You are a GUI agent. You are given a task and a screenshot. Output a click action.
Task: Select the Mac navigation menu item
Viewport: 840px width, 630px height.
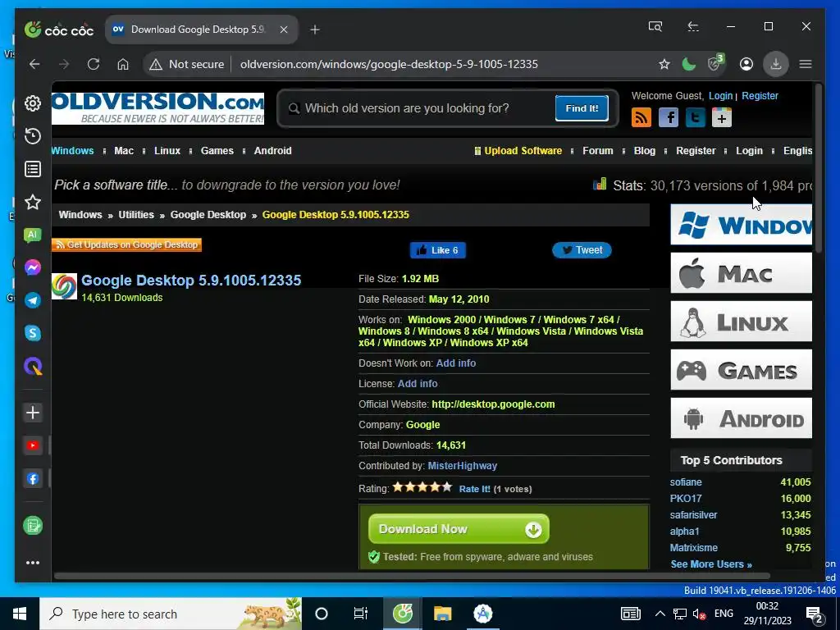(x=124, y=151)
